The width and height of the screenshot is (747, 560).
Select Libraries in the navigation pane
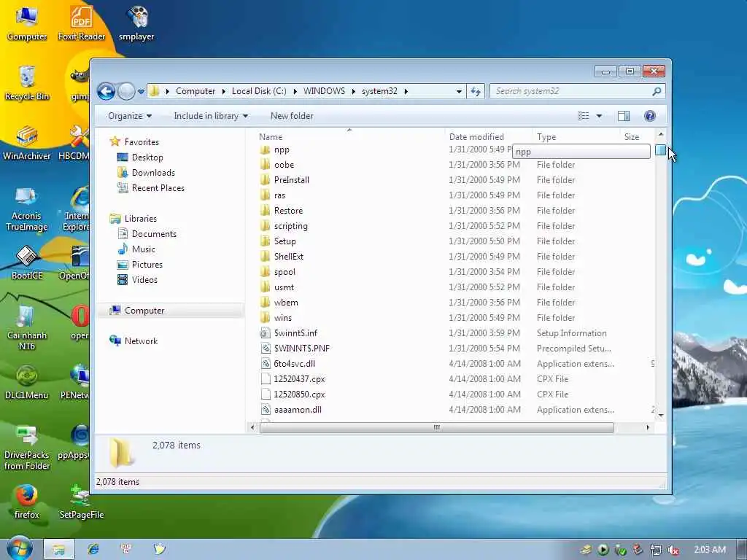click(x=141, y=219)
